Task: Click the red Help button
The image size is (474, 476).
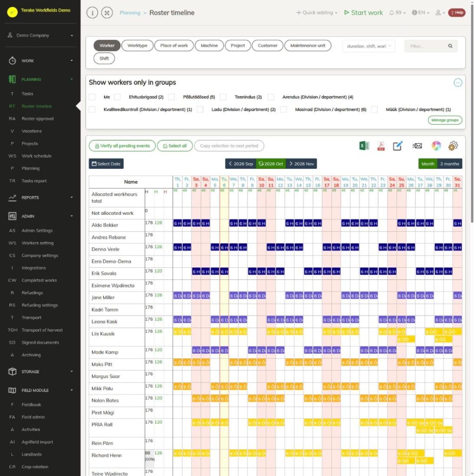Action: (x=457, y=13)
